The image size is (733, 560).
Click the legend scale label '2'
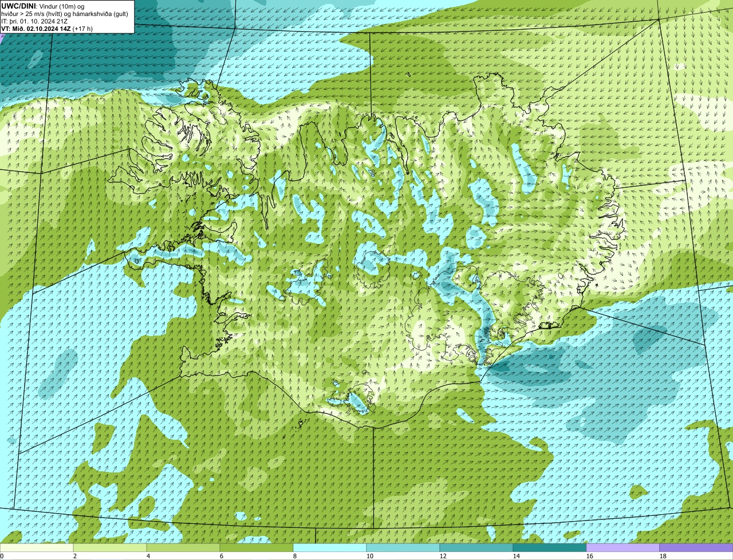pos(75,556)
